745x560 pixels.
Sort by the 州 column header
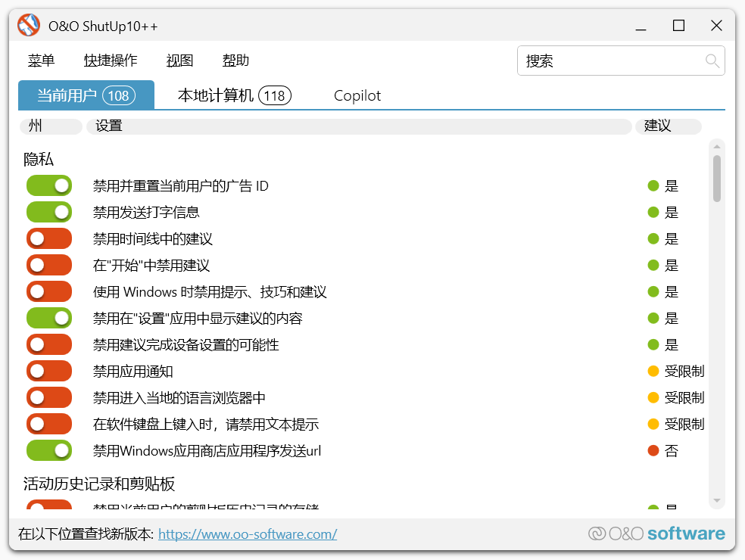51,126
